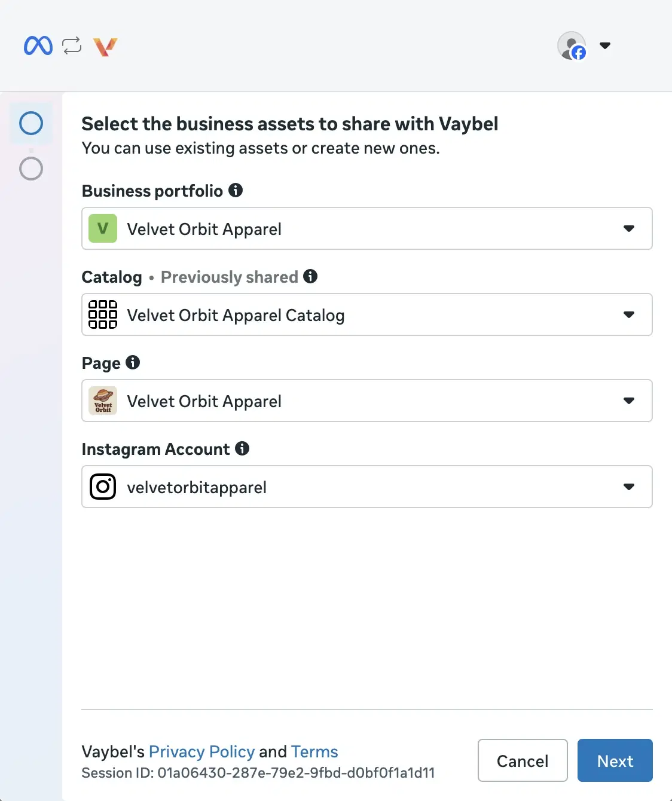Click the Next button
Screen dimensions: 672x801
615,760
